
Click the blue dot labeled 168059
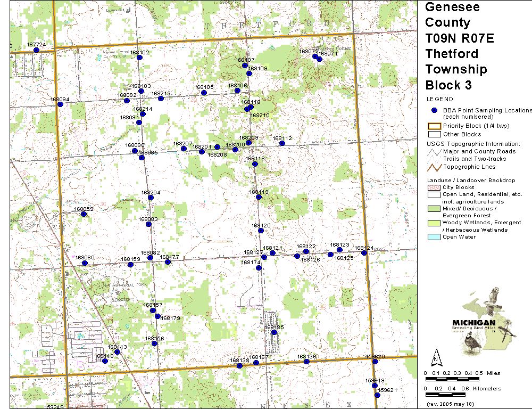coord(84,214)
